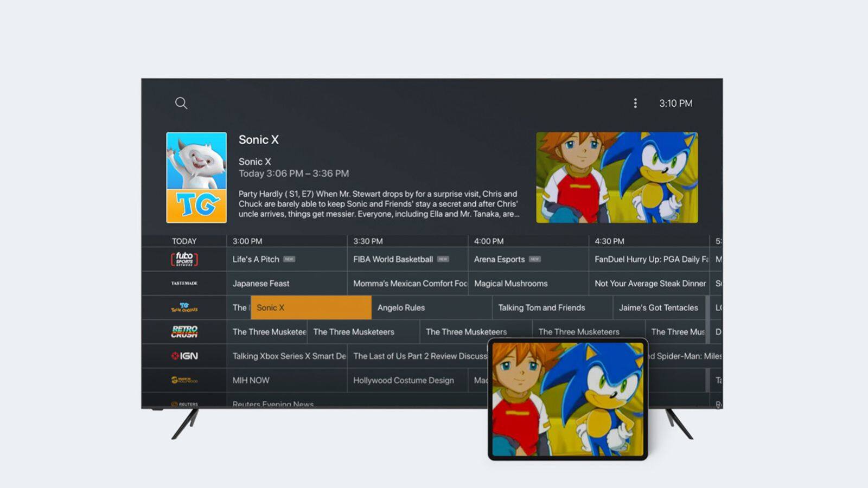Screen dimensions: 868x488
Task: Select The Last of Us Part 2 Review program
Action: tap(418, 356)
